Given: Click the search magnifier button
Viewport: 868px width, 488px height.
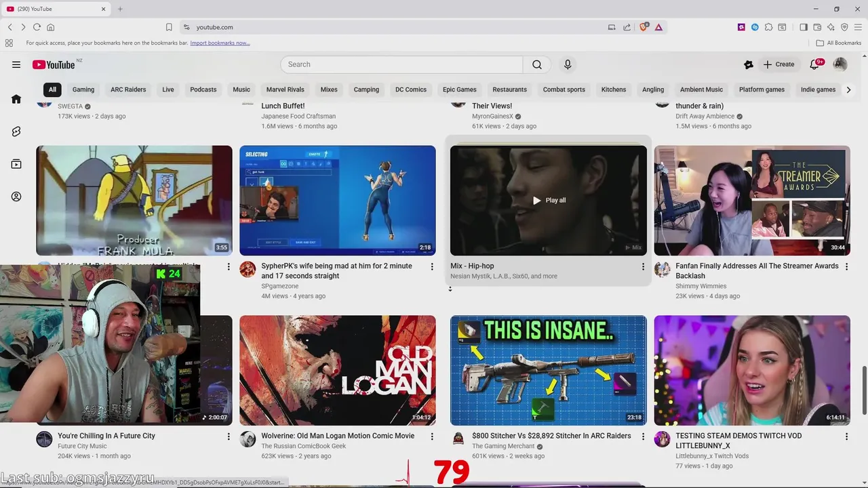Looking at the screenshot, I should [x=537, y=64].
